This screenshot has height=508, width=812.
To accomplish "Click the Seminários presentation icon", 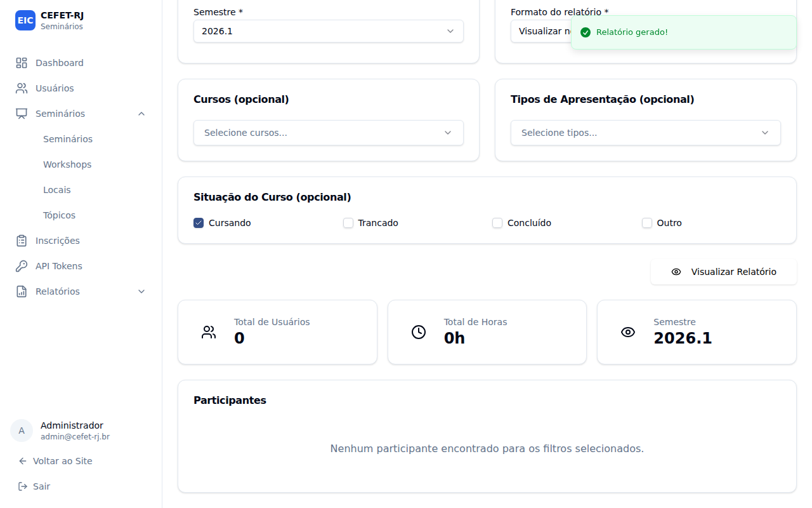I will click(22, 114).
